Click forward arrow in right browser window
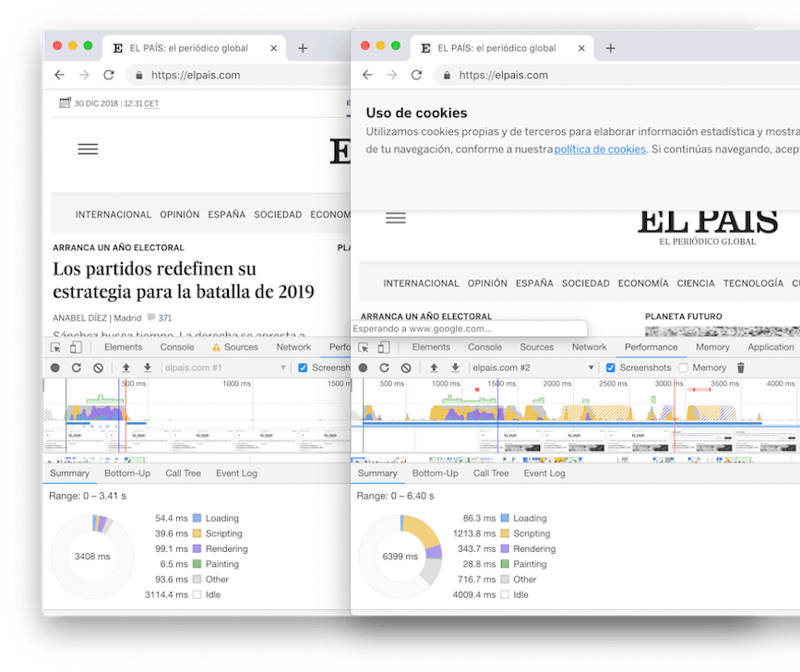This screenshot has height=672, width=800. (392, 75)
